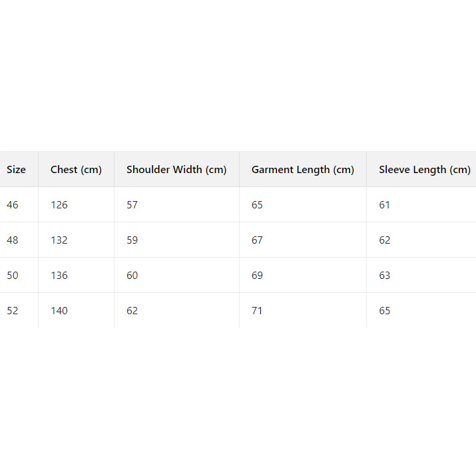Select size 48 in the table

pyautogui.click(x=13, y=240)
